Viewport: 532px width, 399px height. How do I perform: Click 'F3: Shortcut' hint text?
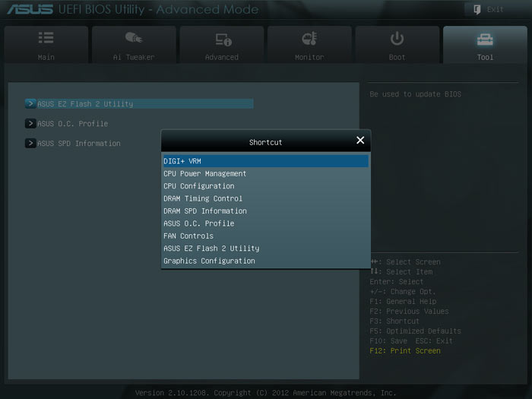point(394,321)
